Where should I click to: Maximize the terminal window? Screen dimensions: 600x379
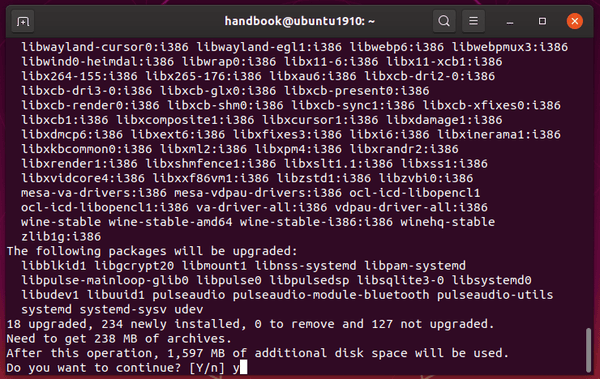coord(542,21)
